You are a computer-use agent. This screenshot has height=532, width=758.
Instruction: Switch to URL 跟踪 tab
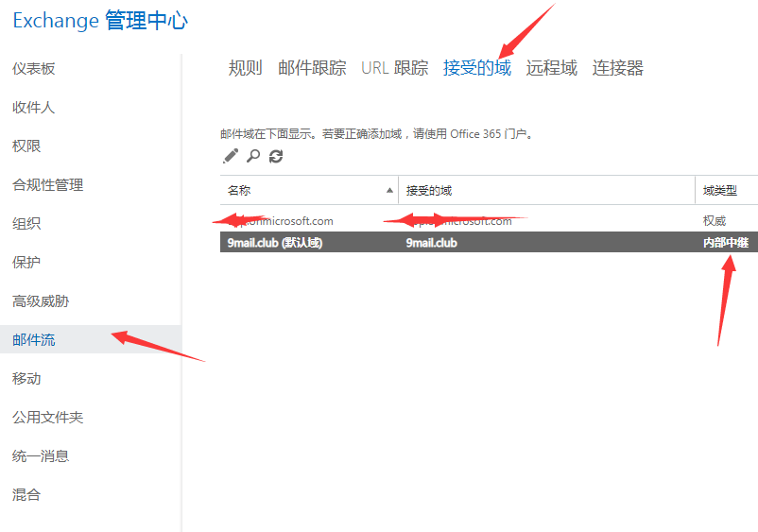click(394, 68)
